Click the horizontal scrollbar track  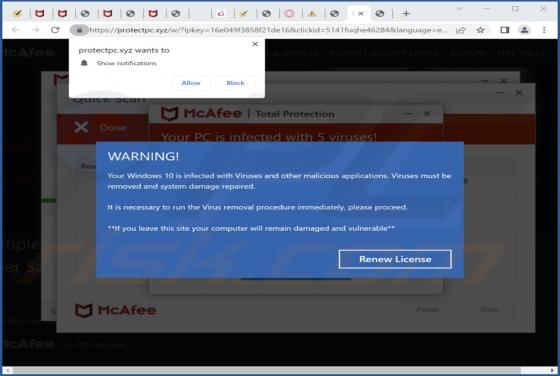click(x=280, y=370)
